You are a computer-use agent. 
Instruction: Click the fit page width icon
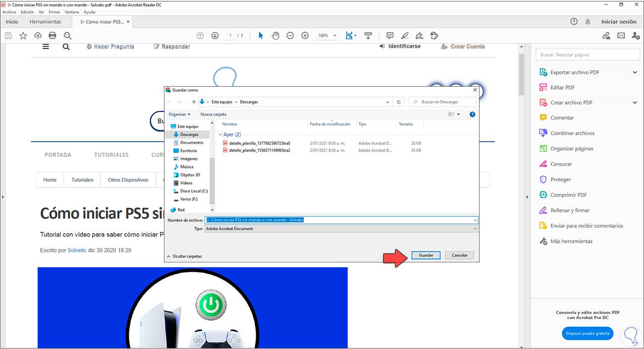350,36
